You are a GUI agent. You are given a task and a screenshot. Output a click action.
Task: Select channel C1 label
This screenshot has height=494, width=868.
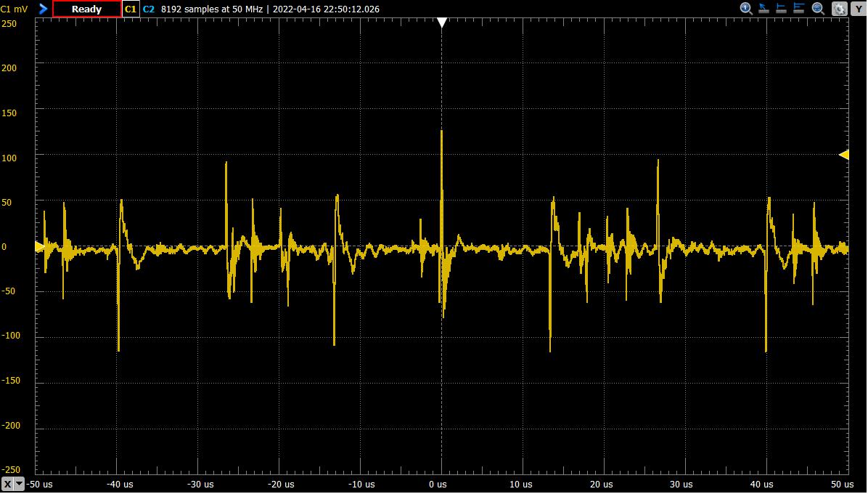131,9
